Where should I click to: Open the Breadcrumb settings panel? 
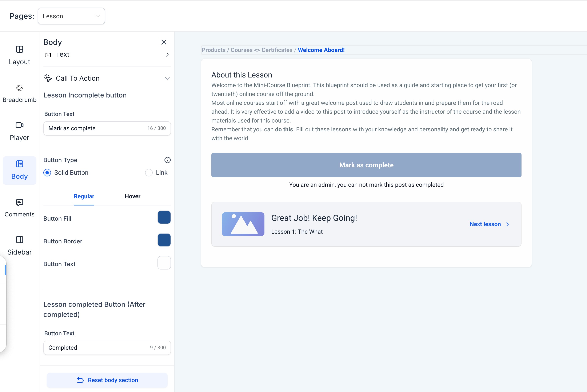coord(20,93)
